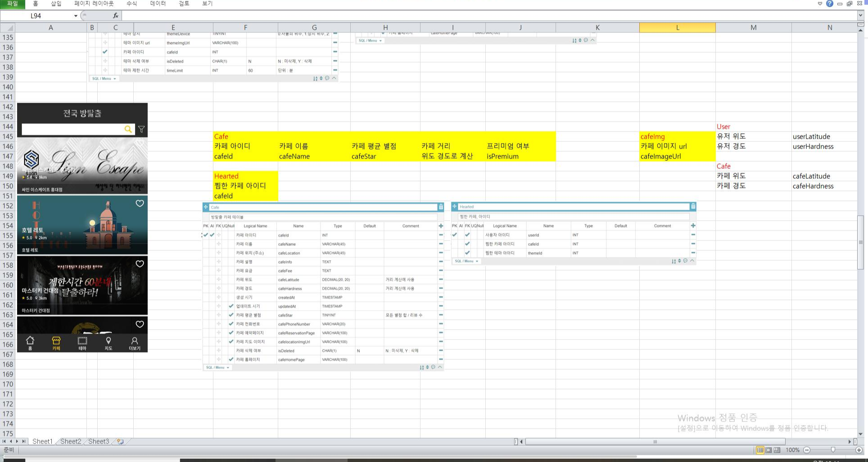Toggle PK checkmark for 사용자 아이디 in Hearted
The width and height of the screenshot is (868, 462).
pyautogui.click(x=455, y=235)
